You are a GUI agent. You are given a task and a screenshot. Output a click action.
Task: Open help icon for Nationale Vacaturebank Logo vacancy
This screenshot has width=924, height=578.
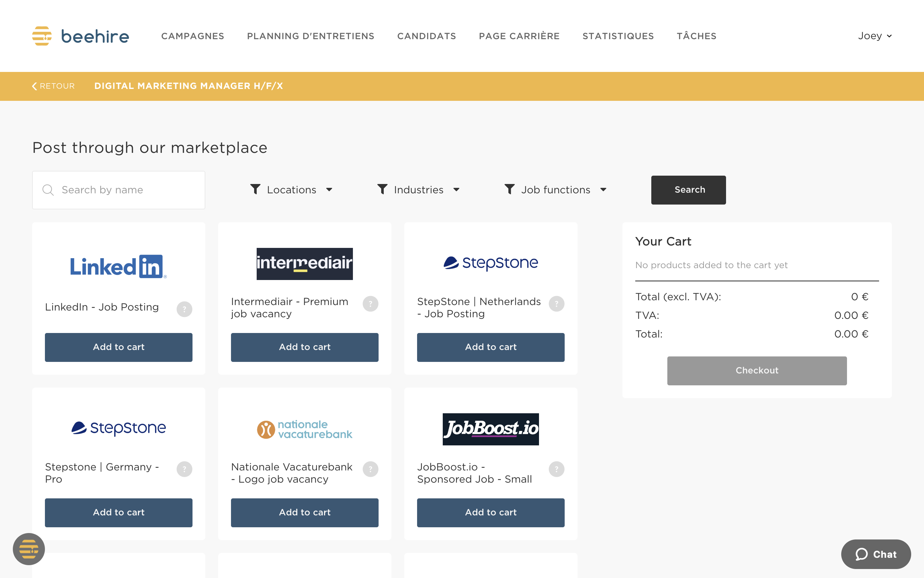[370, 469]
